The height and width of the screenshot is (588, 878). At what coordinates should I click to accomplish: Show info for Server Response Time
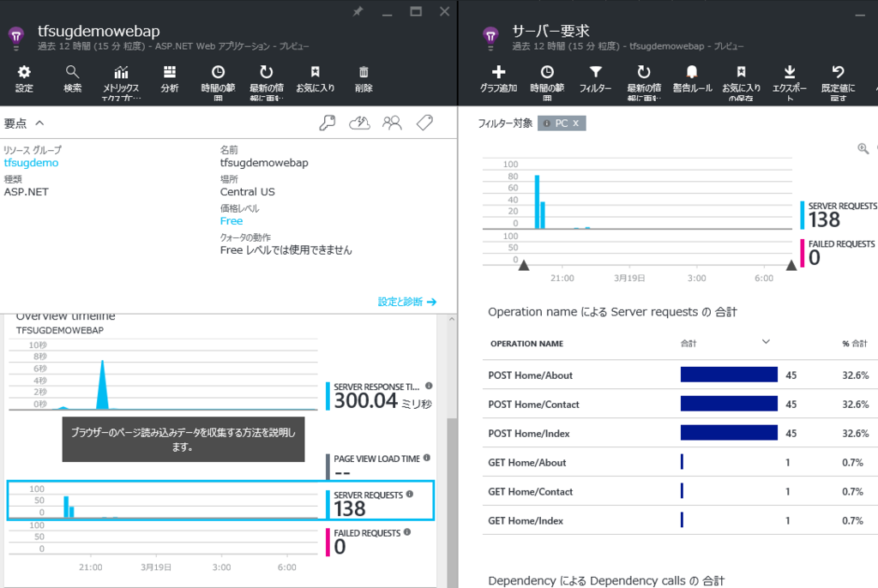[x=429, y=386]
